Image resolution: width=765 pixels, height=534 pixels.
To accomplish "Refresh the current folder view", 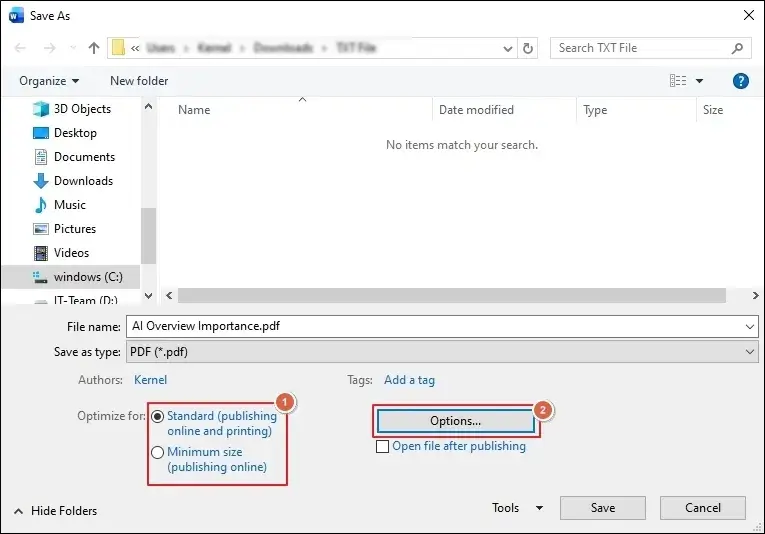I will tap(527, 48).
